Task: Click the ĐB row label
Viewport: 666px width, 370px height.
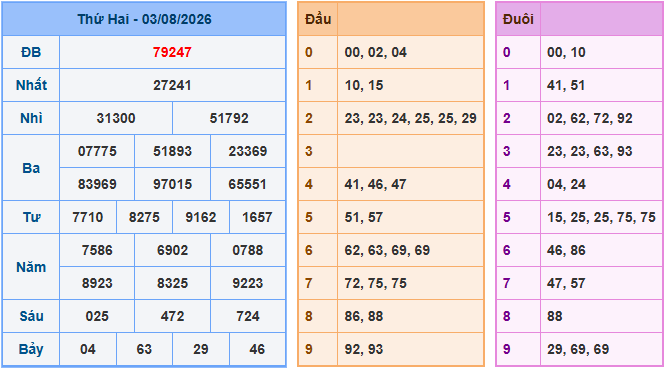Action: [x=31, y=52]
